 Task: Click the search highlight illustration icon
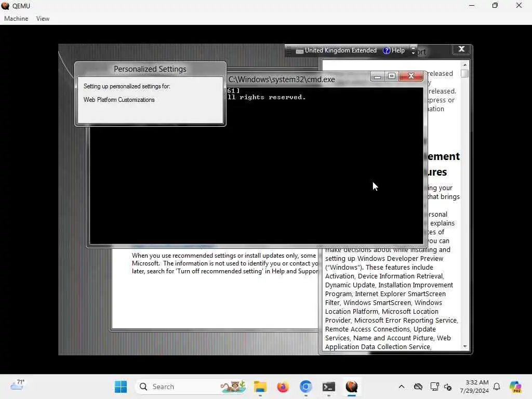pyautogui.click(x=233, y=387)
